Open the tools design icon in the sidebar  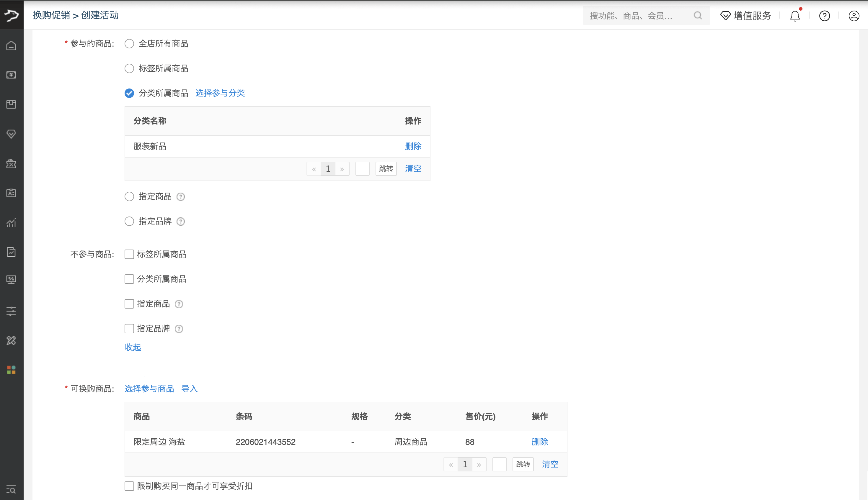tap(11, 341)
